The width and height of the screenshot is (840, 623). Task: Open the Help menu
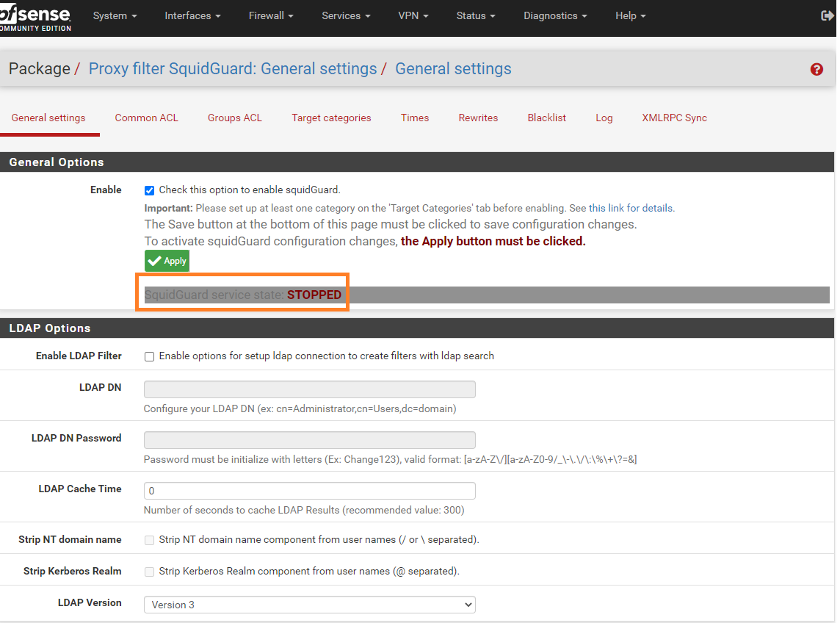coord(630,15)
